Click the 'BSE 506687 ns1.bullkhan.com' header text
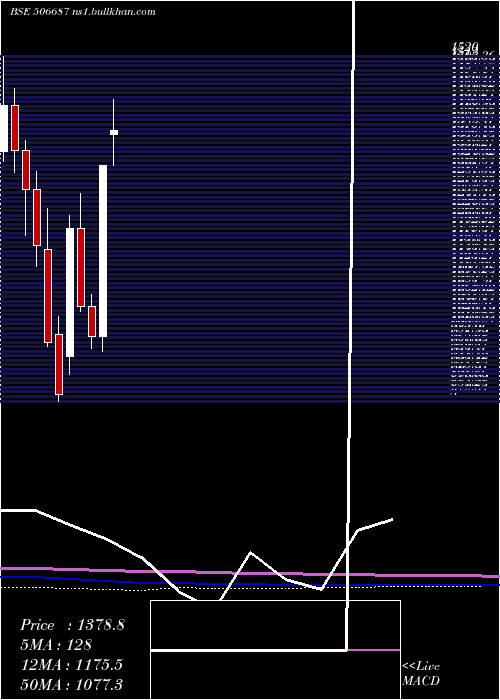Viewport: 500px width, 700px height. pyautogui.click(x=83, y=12)
